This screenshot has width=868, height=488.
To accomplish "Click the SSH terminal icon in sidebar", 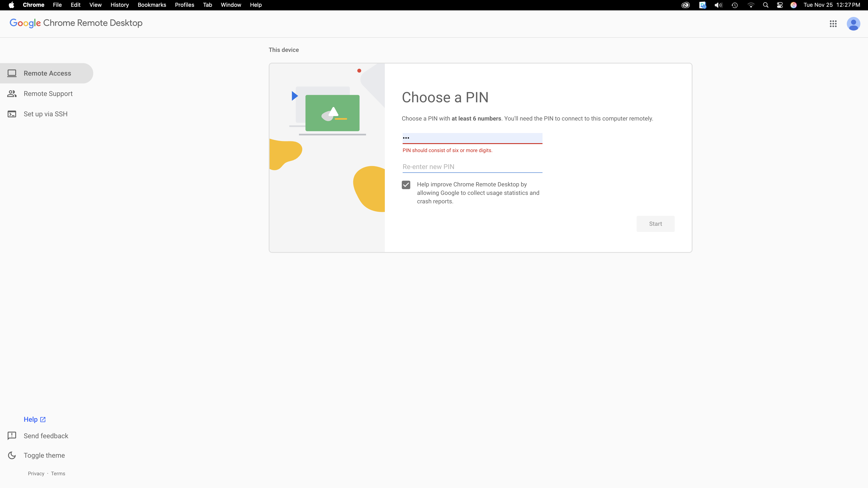I will click(x=12, y=114).
